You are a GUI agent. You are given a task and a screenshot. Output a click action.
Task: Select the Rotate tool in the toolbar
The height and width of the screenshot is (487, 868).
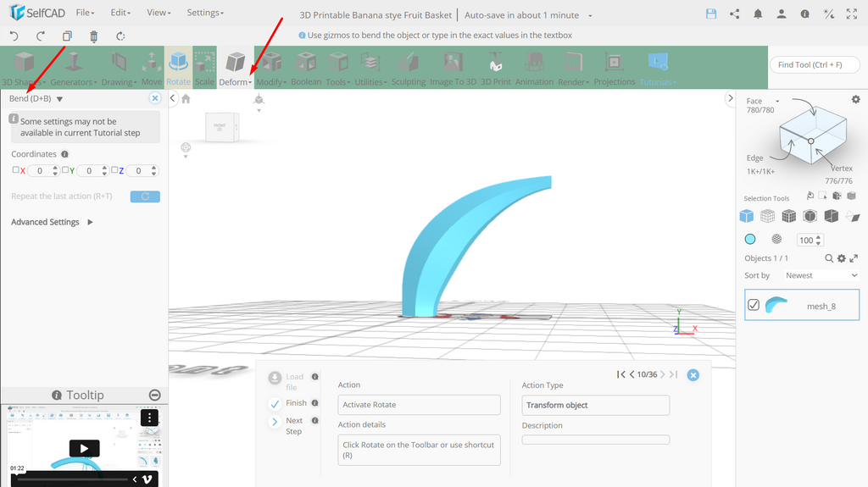coord(178,68)
